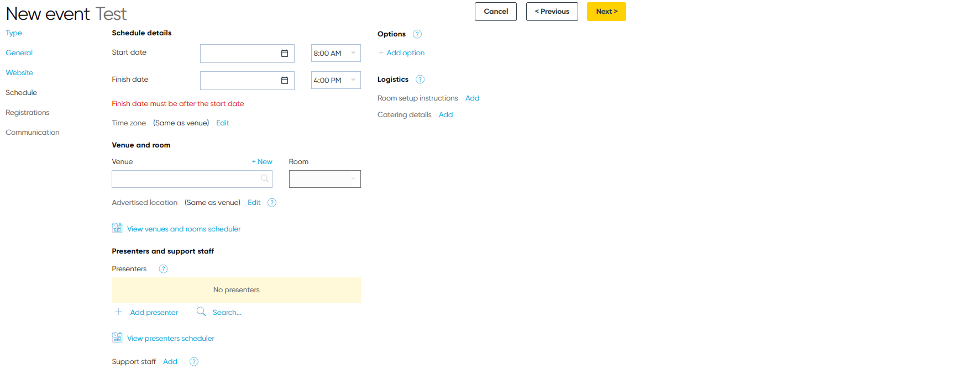Screen dimensions: 980x390
Task: Click the No presenters notice box
Action: (236, 290)
